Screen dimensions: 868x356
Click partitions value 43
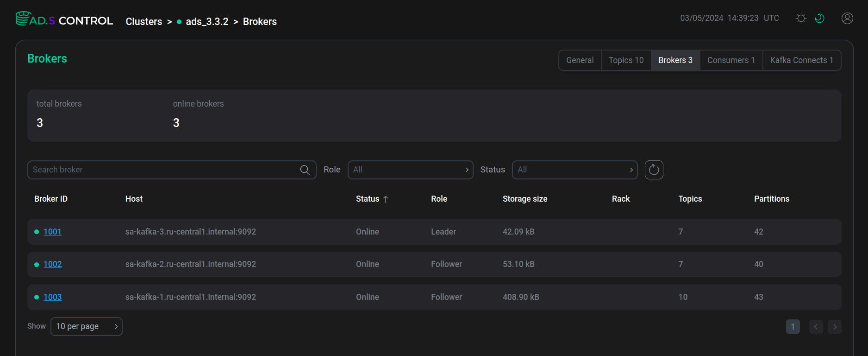coord(759,297)
